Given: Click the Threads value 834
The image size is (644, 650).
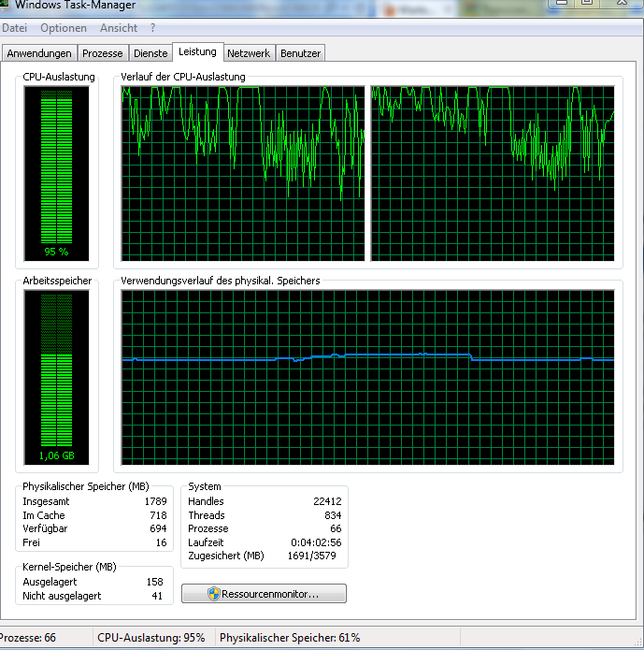Looking at the screenshot, I should (333, 515).
